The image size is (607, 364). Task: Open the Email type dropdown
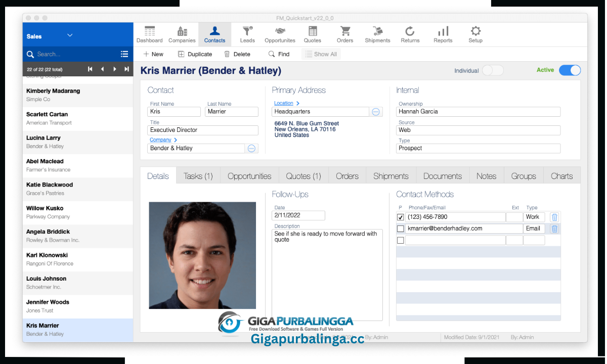pyautogui.click(x=534, y=229)
